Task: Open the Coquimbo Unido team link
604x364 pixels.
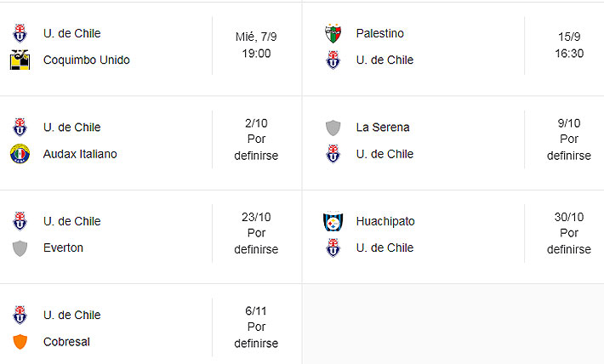Action: 86,60
